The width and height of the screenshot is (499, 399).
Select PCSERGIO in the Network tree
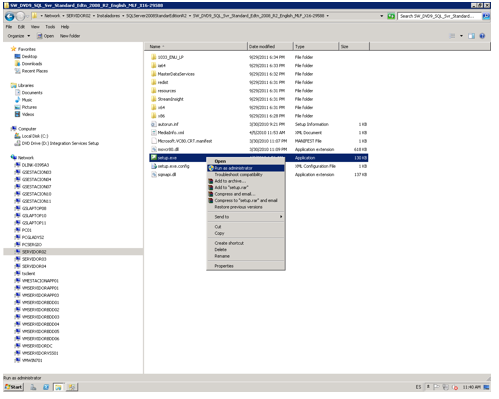(31, 244)
